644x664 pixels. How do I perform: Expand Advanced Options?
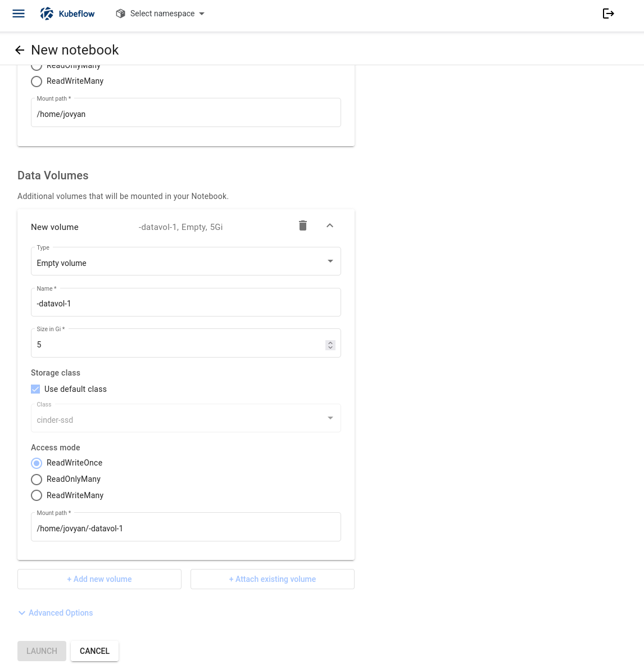[x=56, y=613]
